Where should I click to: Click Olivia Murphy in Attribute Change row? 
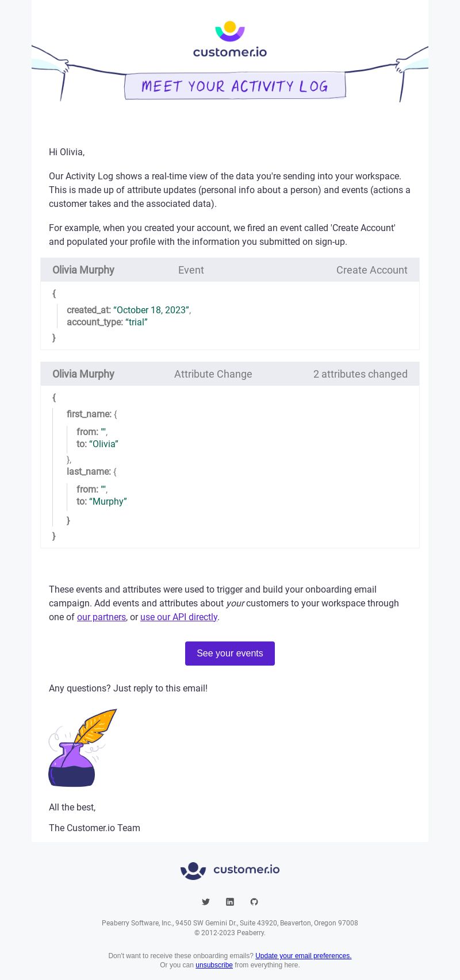(83, 374)
